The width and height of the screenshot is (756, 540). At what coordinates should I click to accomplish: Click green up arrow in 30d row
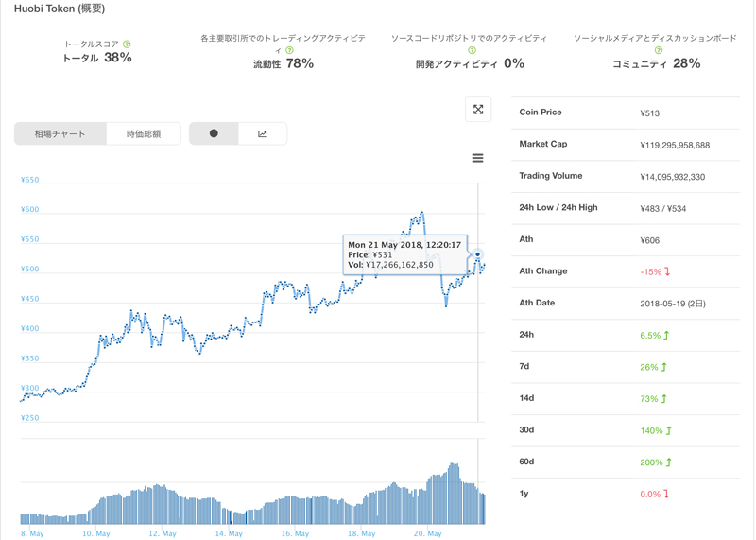pos(669,430)
